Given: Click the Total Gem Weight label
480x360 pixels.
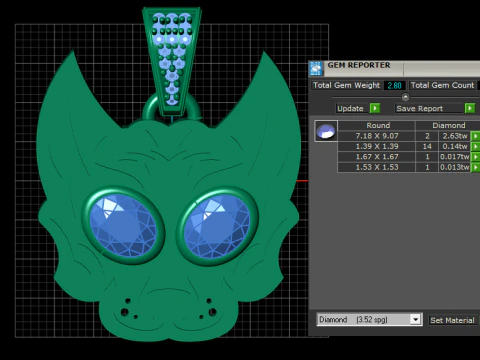Looking at the screenshot, I should 346,85.
